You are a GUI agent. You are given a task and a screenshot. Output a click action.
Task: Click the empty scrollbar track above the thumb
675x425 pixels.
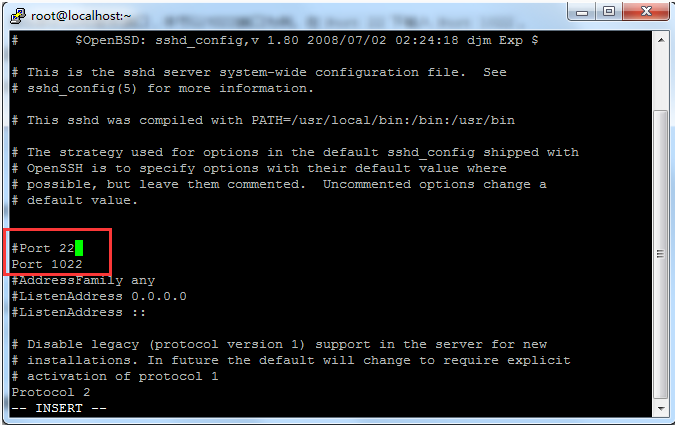660,75
